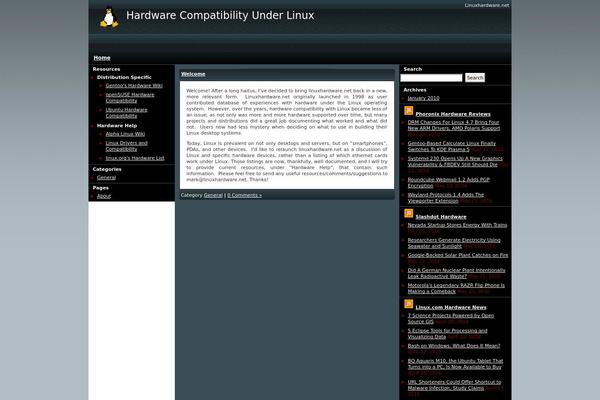Open German Nuclear Plant Radioactive Waste article
This screenshot has height=400, width=600.
pos(456,273)
